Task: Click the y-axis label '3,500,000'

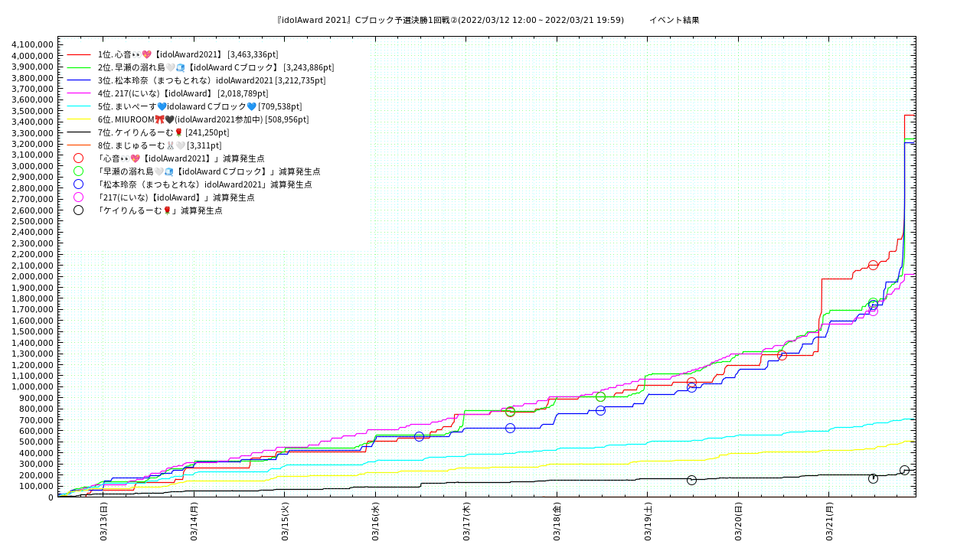Action: point(33,111)
